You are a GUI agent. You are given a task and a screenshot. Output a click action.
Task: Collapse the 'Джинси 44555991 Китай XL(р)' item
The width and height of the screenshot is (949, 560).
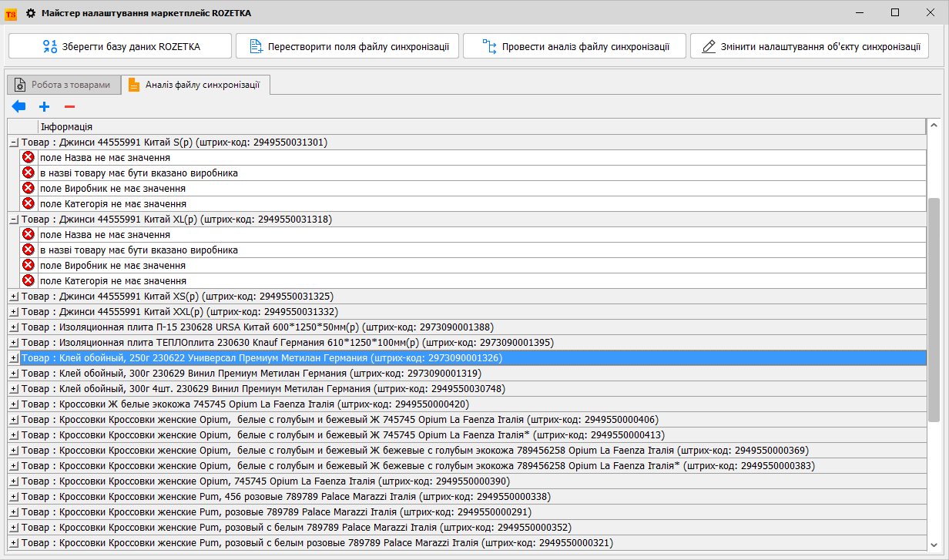(x=14, y=220)
